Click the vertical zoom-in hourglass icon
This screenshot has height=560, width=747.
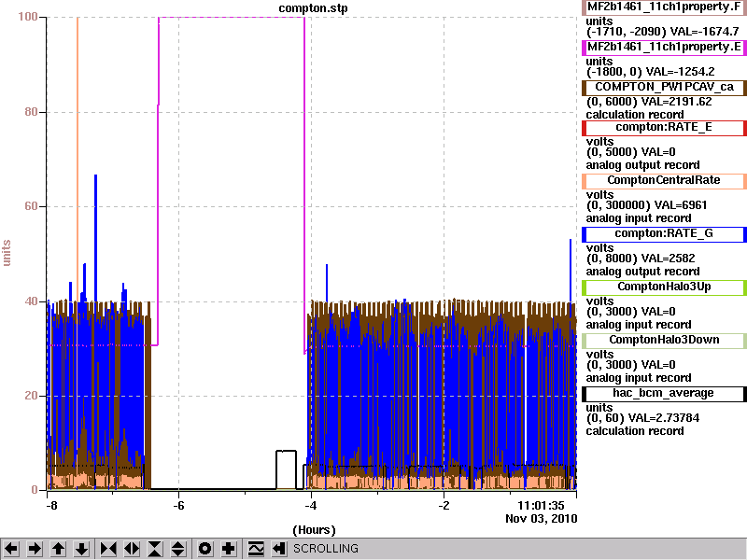tap(155, 549)
